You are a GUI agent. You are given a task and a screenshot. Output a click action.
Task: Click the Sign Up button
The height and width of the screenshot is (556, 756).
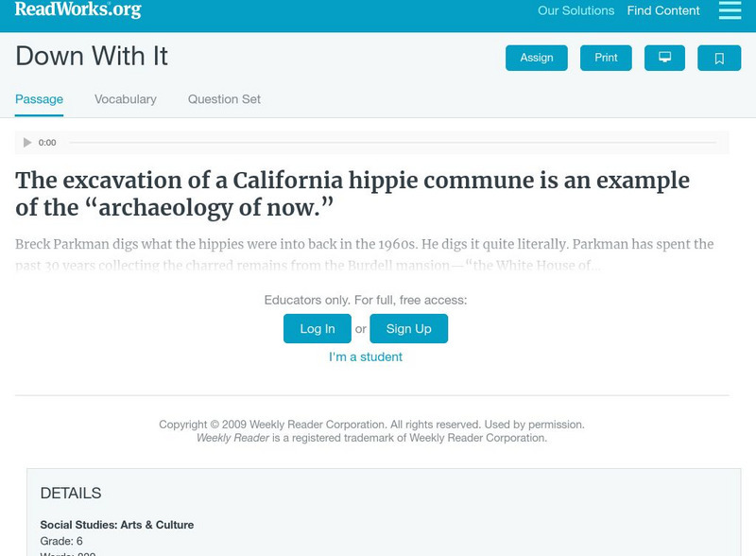point(408,328)
